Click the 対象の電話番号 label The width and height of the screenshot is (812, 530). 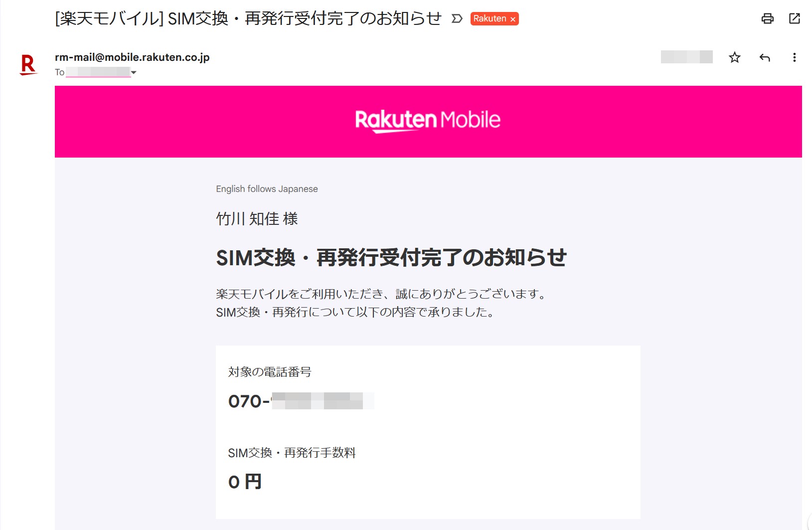click(270, 372)
